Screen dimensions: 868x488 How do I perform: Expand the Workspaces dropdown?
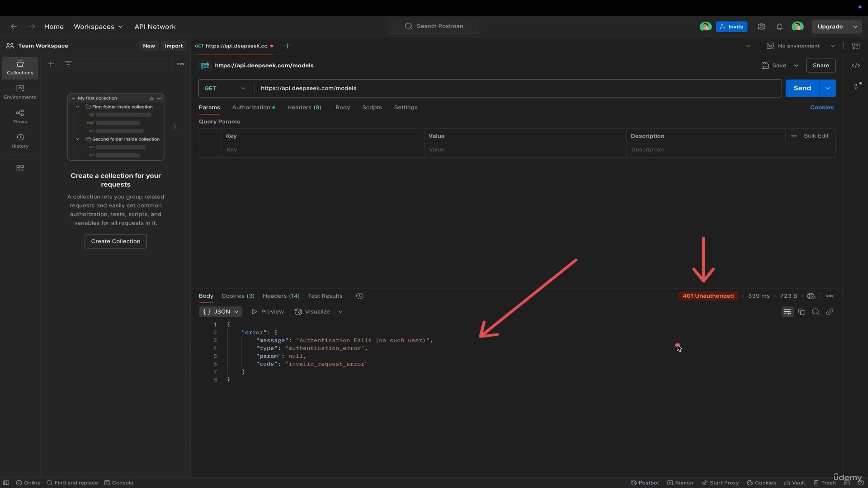[x=98, y=27]
